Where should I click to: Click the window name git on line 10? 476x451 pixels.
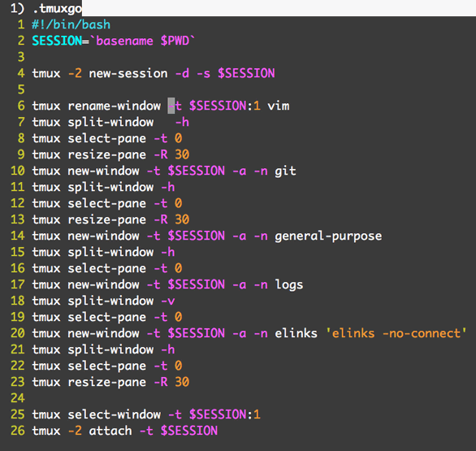point(285,171)
